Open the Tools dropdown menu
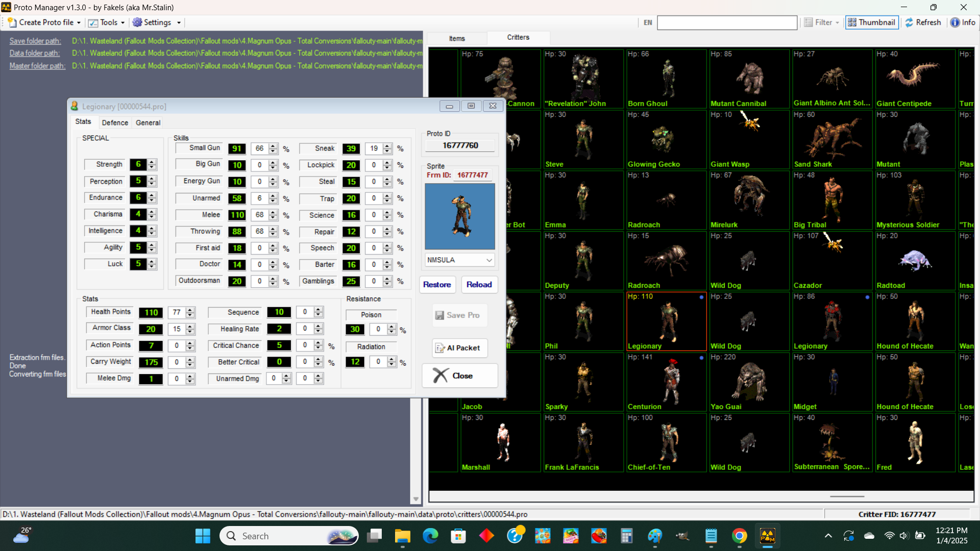The height and width of the screenshot is (551, 980). (x=107, y=22)
